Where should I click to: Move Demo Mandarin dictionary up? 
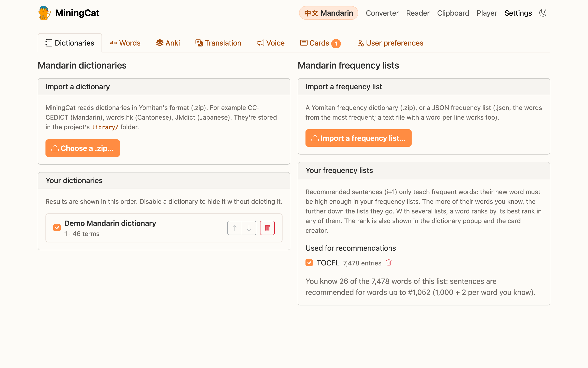pos(235,228)
